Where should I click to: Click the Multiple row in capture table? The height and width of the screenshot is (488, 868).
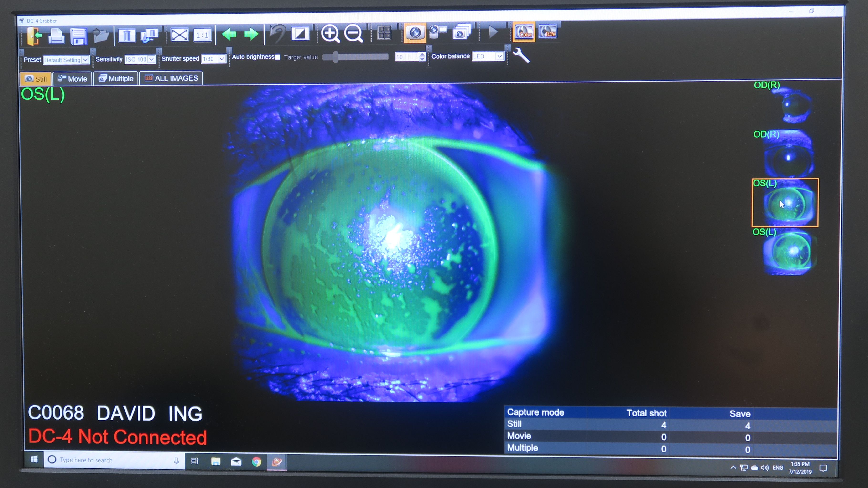[x=670, y=449]
